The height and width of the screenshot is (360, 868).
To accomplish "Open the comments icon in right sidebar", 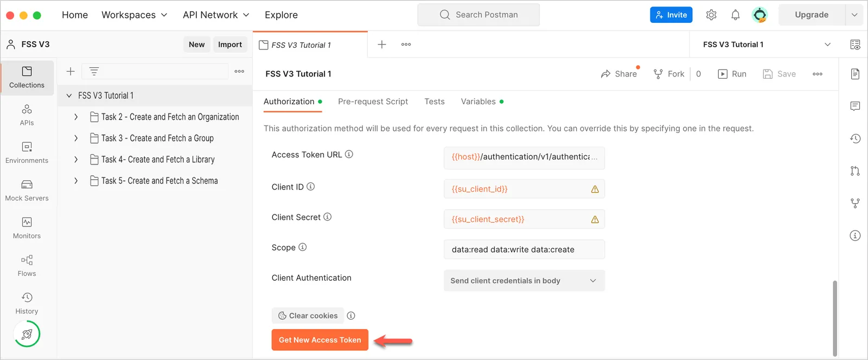I will coord(855,106).
